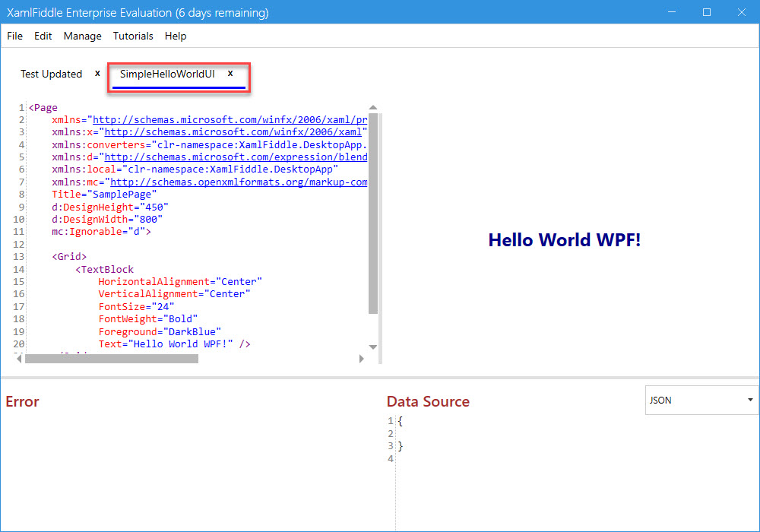Viewport: 760px width, 532px height.
Task: Click the horizontal scroll right arrow
Action: tap(361, 359)
